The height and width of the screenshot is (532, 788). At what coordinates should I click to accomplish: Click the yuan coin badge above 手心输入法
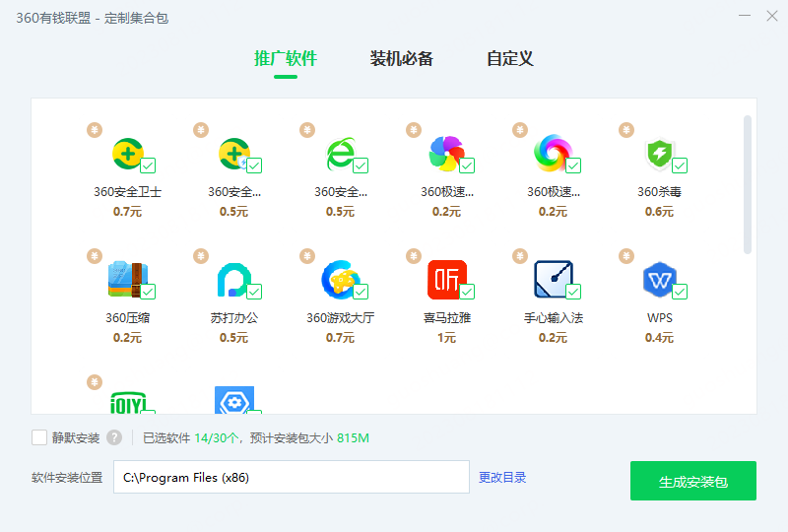(x=520, y=256)
